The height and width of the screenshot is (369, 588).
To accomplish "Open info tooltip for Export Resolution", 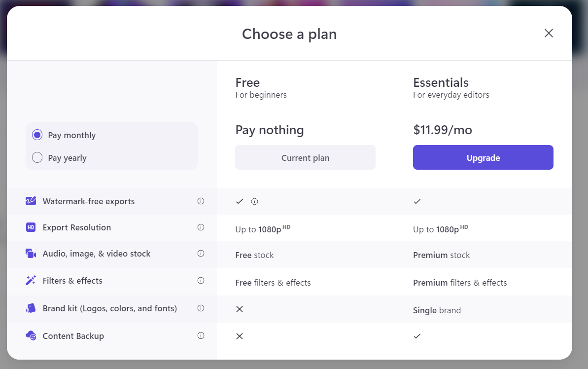I will 201,227.
